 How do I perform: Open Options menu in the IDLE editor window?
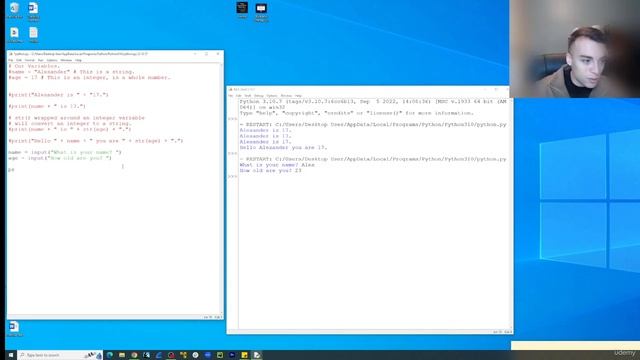click(x=52, y=60)
